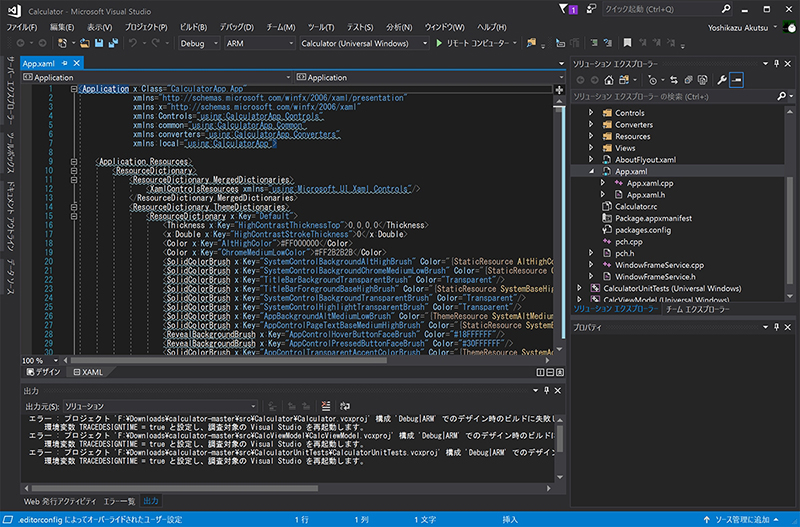Collapse Application.Resources code fold on line 9
Screen dimensions: 800x527
74,162
